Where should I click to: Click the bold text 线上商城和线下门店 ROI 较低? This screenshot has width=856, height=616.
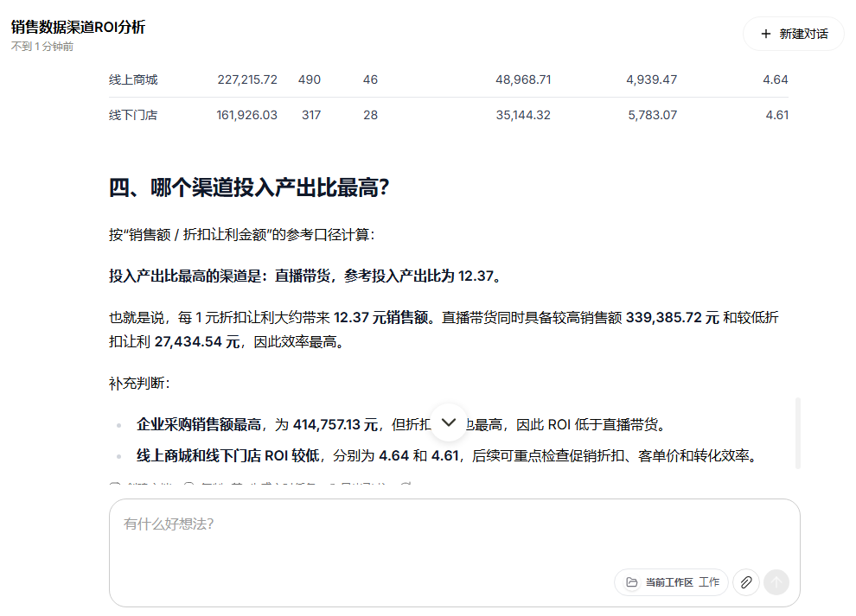[227, 455]
